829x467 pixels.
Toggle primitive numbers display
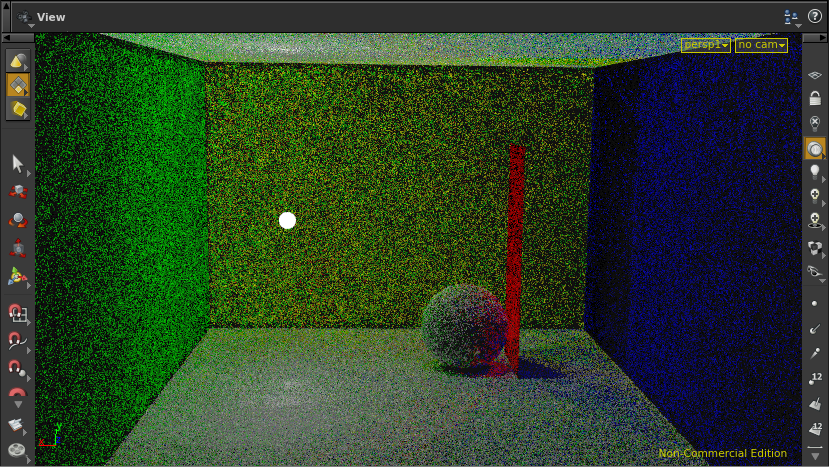(815, 429)
